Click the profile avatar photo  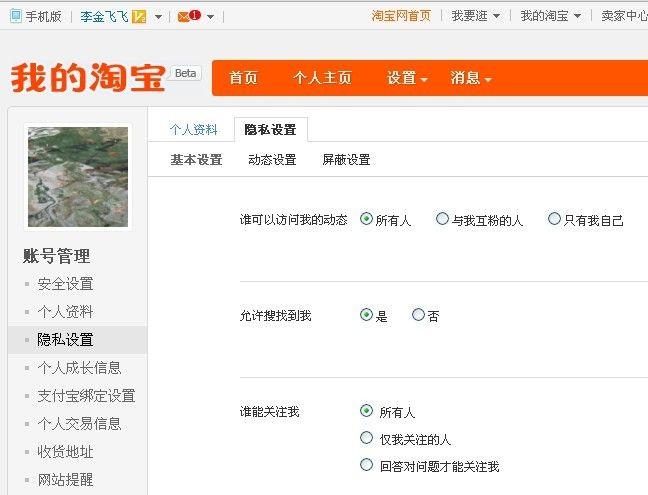pyautogui.click(x=78, y=177)
